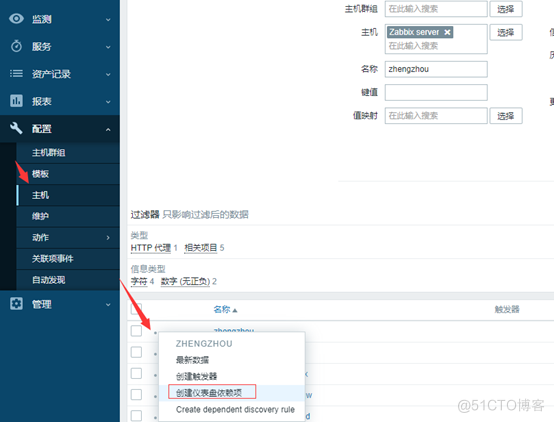This screenshot has width=554, height=422.
Task: Click the ascending sort arrow beside 名称
Action: (235, 310)
